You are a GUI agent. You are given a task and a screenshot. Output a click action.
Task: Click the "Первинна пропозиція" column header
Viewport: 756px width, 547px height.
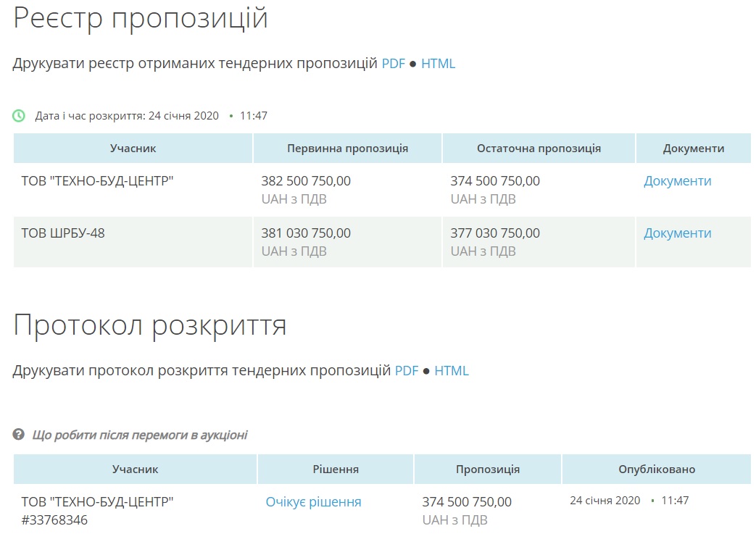click(347, 149)
